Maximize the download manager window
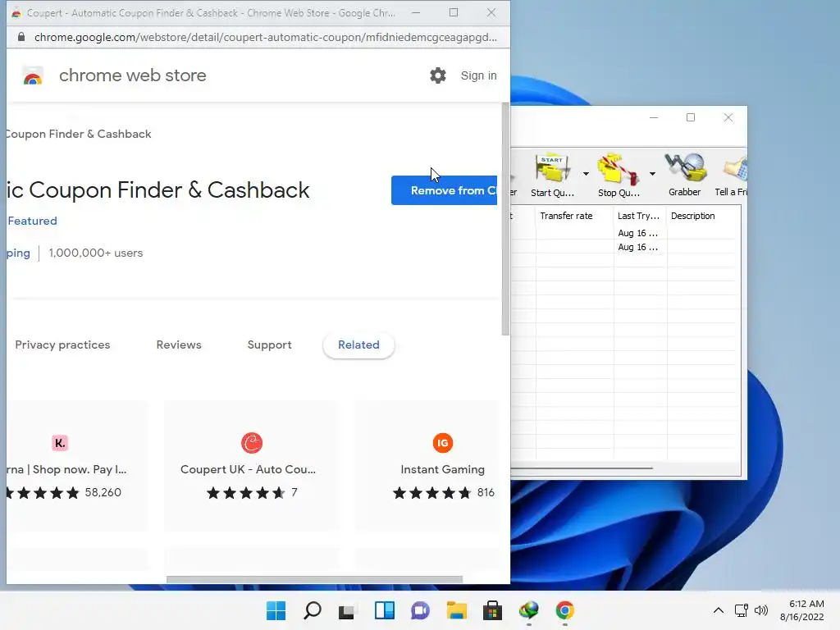 click(x=691, y=117)
